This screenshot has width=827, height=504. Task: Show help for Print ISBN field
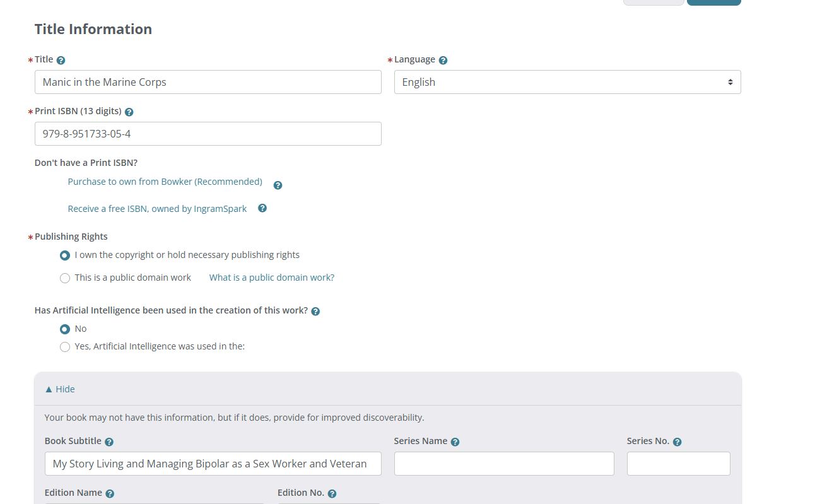129,112
